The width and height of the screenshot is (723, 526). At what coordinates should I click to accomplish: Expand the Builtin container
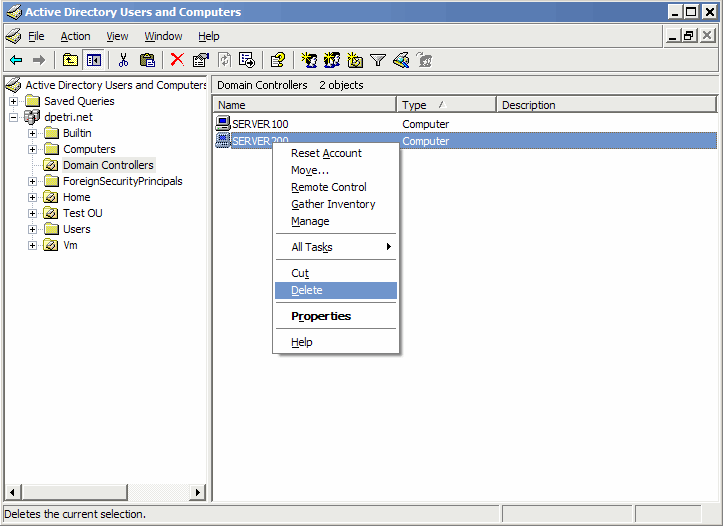pyautogui.click(x=32, y=134)
